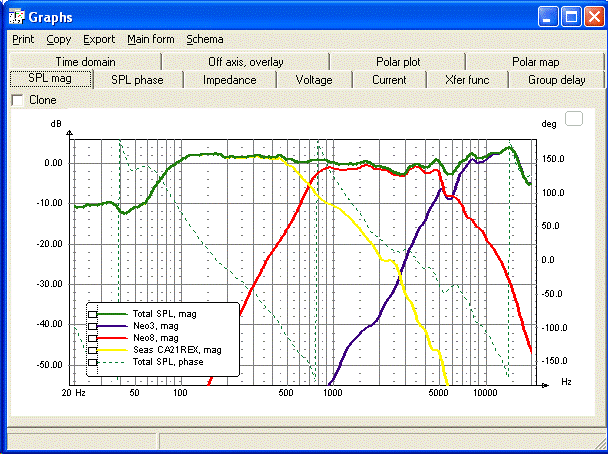Select the SPL phase tab
This screenshot has width=608, height=454.
click(137, 80)
